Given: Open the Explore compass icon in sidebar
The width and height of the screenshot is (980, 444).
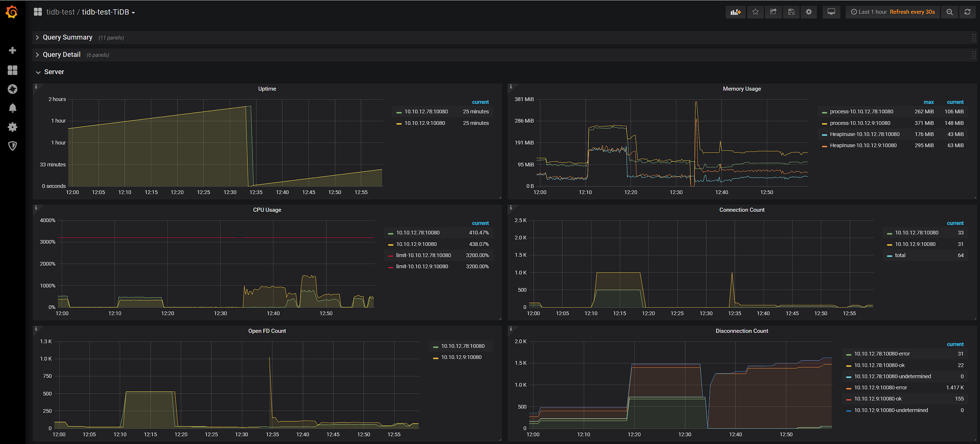Looking at the screenshot, I should point(12,89).
